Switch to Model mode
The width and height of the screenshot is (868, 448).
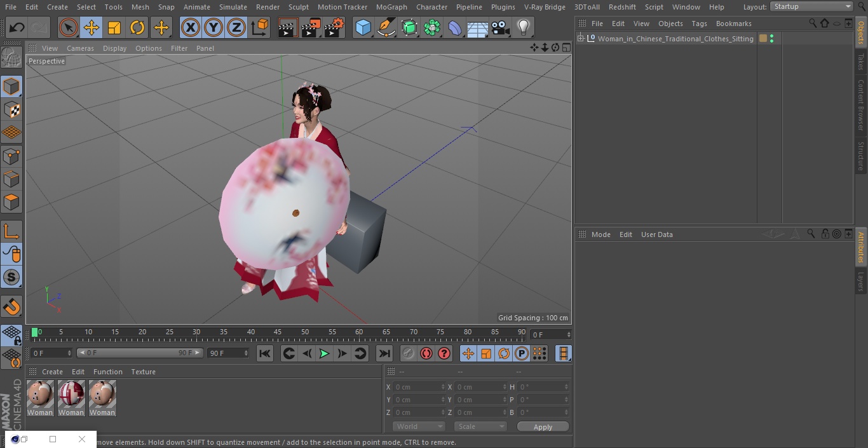[11, 86]
